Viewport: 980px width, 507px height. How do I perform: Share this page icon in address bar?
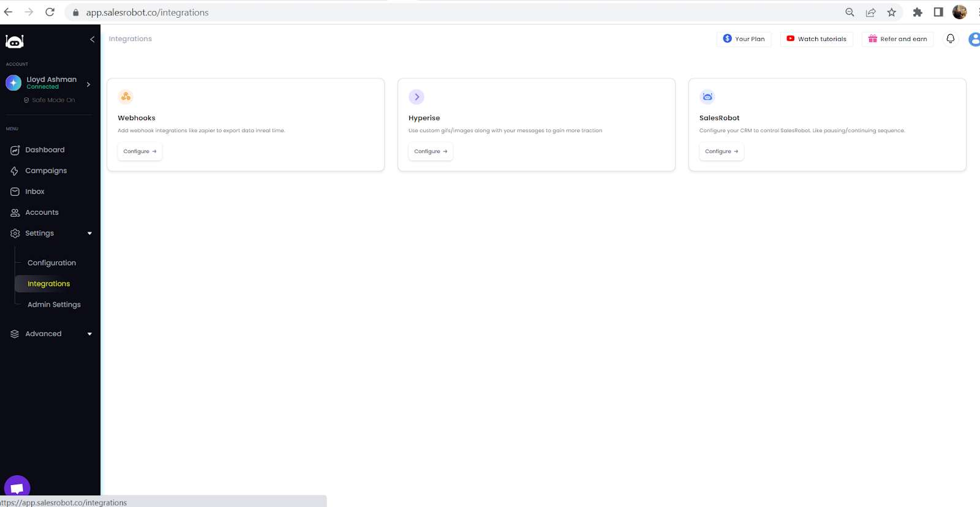(x=870, y=12)
